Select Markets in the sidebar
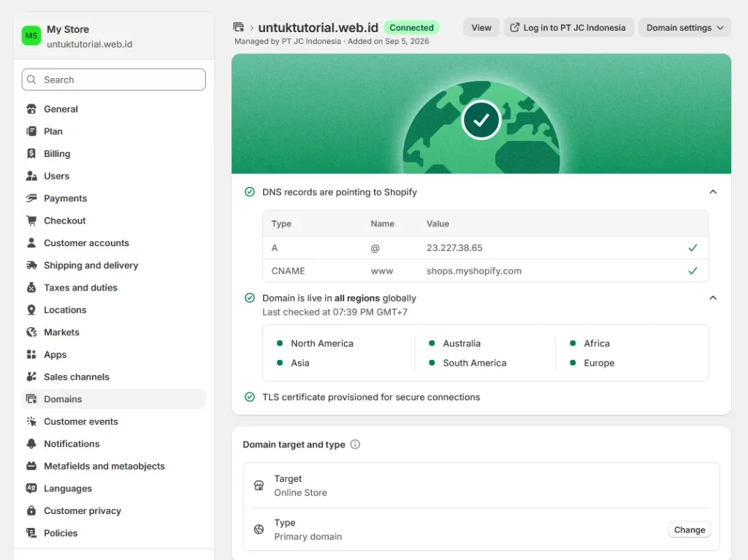This screenshot has height=560, width=748. (x=113, y=332)
